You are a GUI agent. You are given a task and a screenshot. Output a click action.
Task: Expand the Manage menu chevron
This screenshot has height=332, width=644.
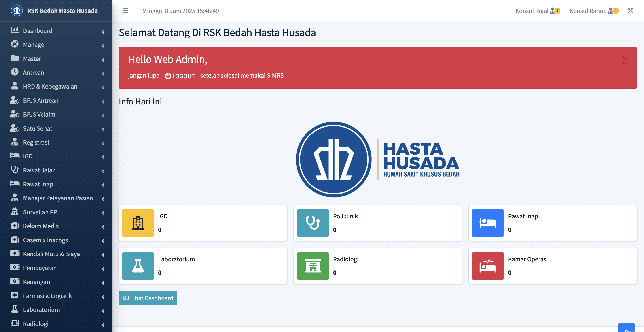pyautogui.click(x=103, y=46)
